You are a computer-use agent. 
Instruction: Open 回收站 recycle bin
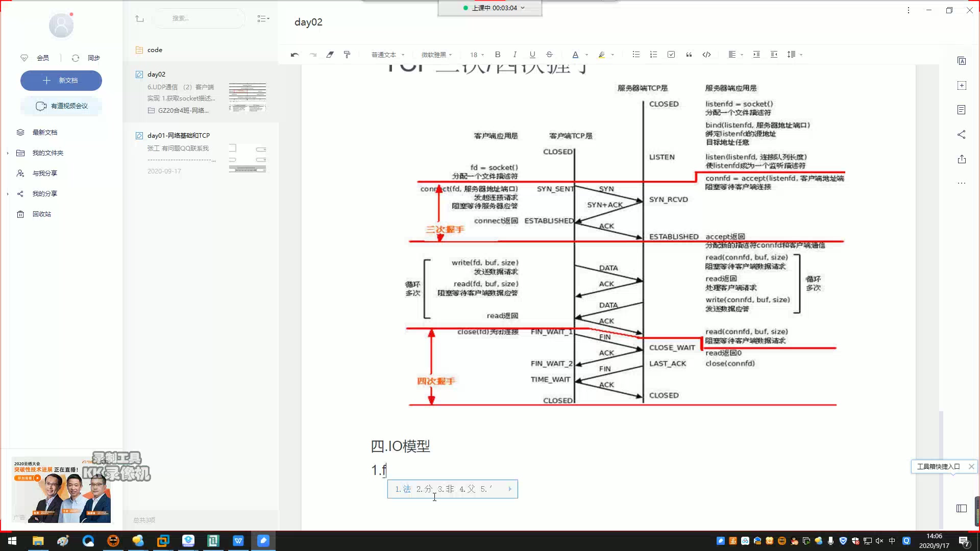pyautogui.click(x=42, y=214)
